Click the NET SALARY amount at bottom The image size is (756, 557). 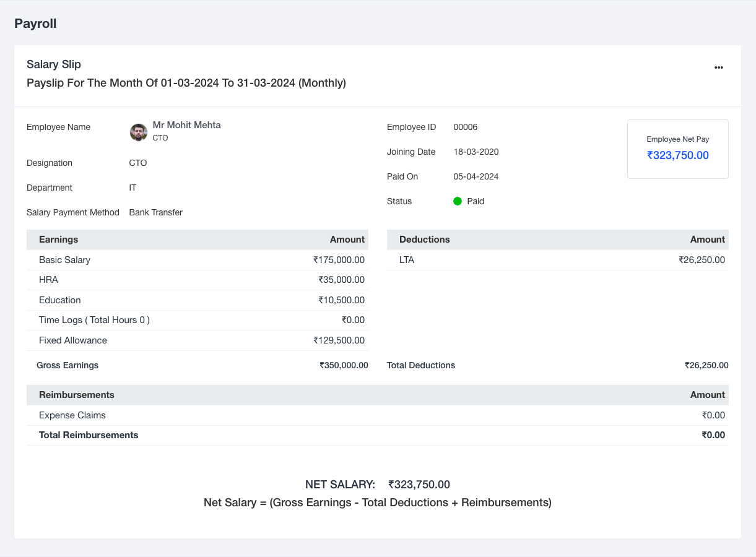[419, 485]
